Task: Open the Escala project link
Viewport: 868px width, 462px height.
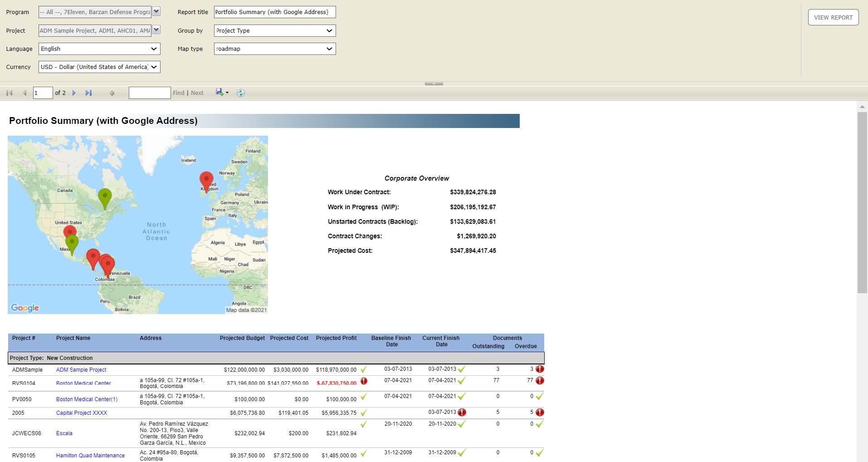Action: point(64,433)
